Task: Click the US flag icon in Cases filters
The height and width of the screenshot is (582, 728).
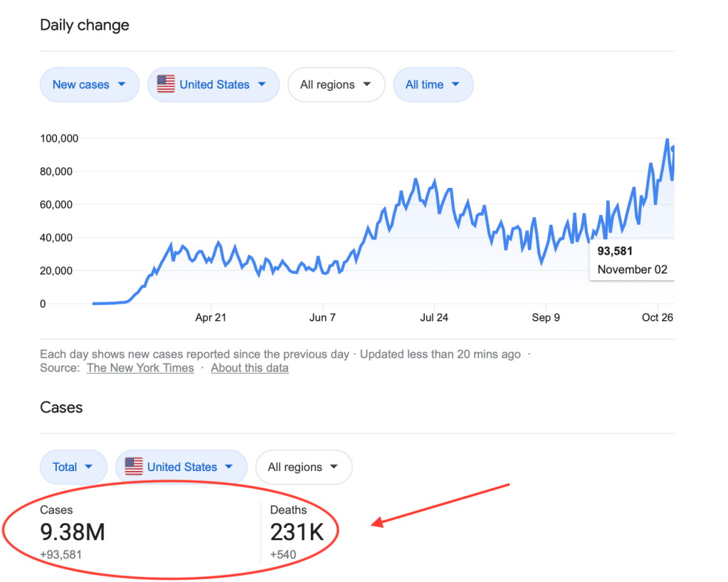Action: point(134,467)
